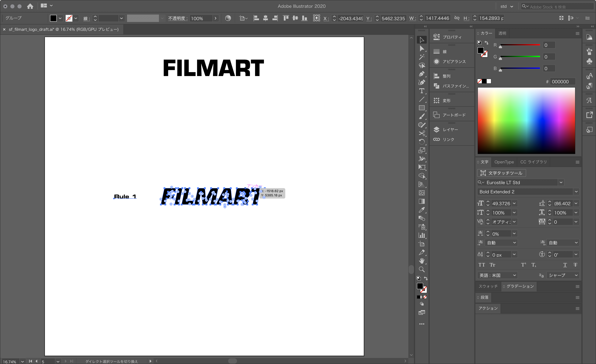The height and width of the screenshot is (364, 596).
Task: Open Bold Extended 2 font style dropdown
Action: coord(576,192)
